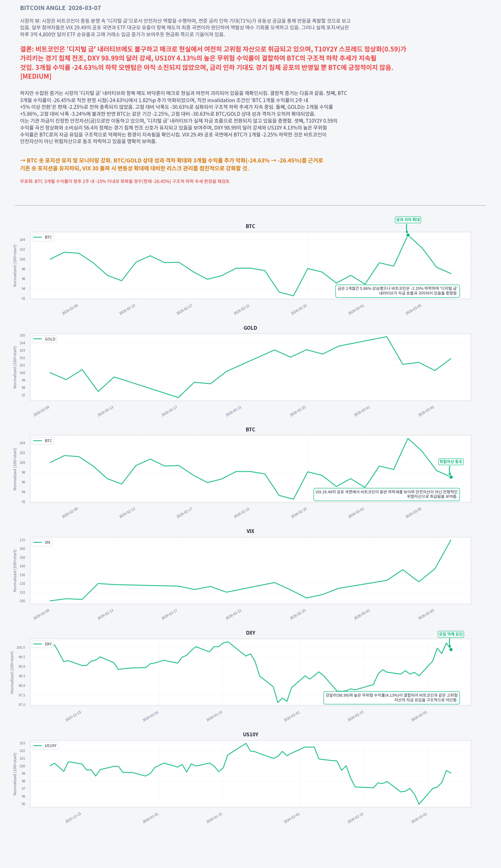Click the red '무효화' invalidation condition line

tap(125, 181)
